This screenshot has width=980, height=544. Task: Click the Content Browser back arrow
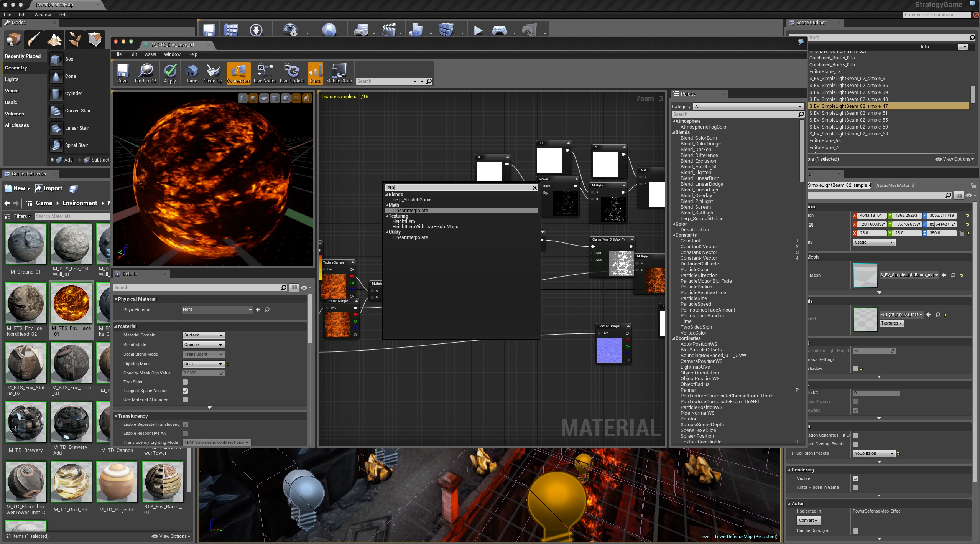7,203
